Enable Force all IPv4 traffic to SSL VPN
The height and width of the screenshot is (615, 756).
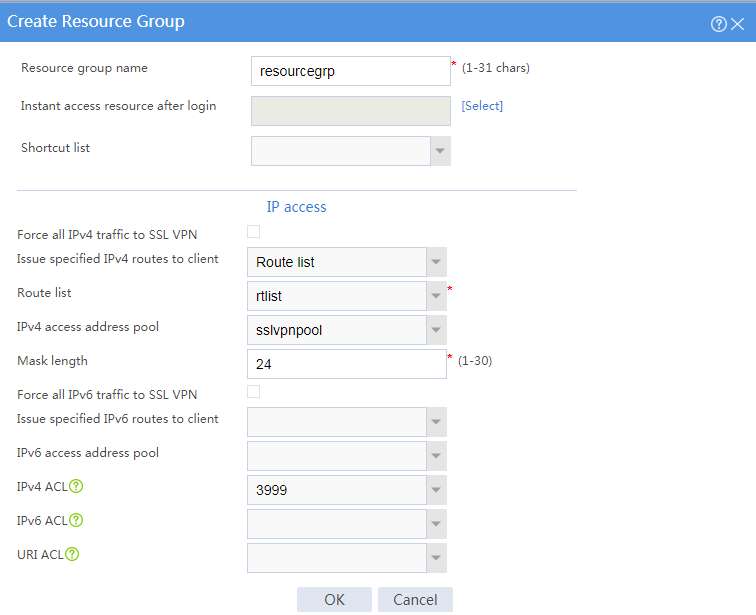click(x=254, y=232)
